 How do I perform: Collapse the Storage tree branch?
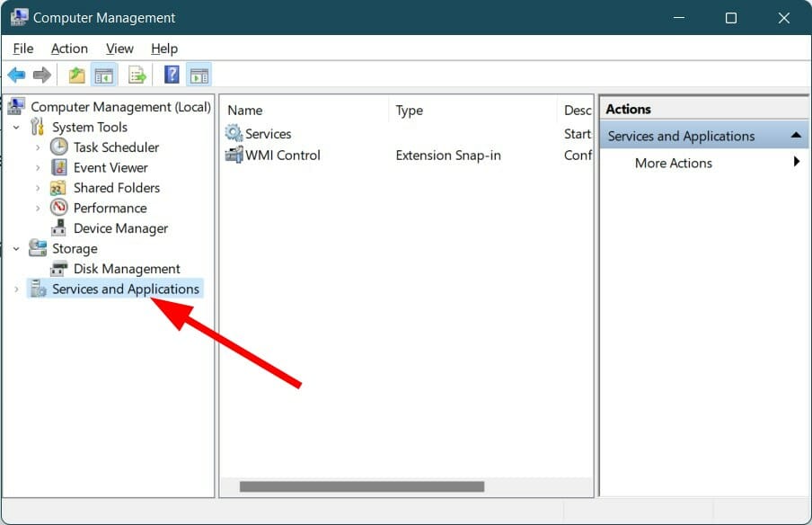(15, 248)
